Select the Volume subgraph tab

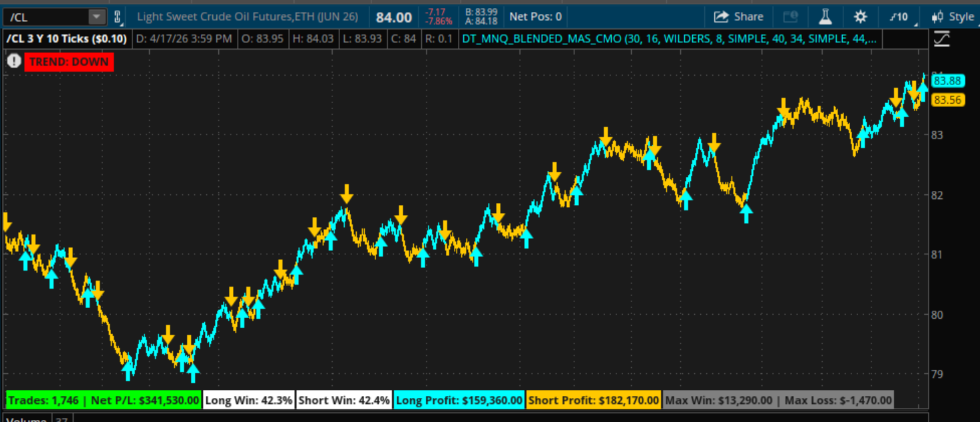tap(27, 419)
